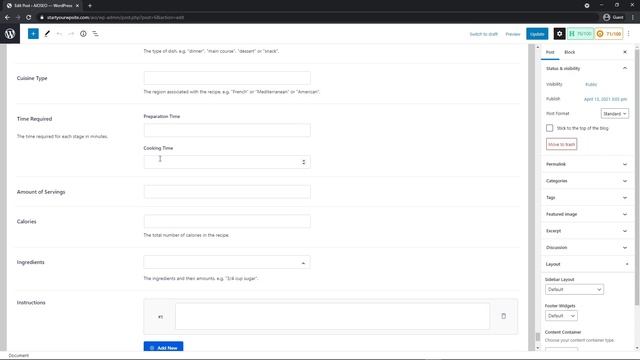Click into instruction step #1 text area
This screenshot has height=360, width=640.
click(332, 316)
